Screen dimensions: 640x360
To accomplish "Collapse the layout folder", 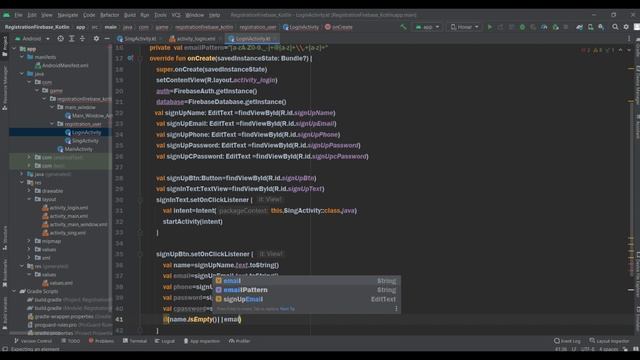I will point(29,199).
